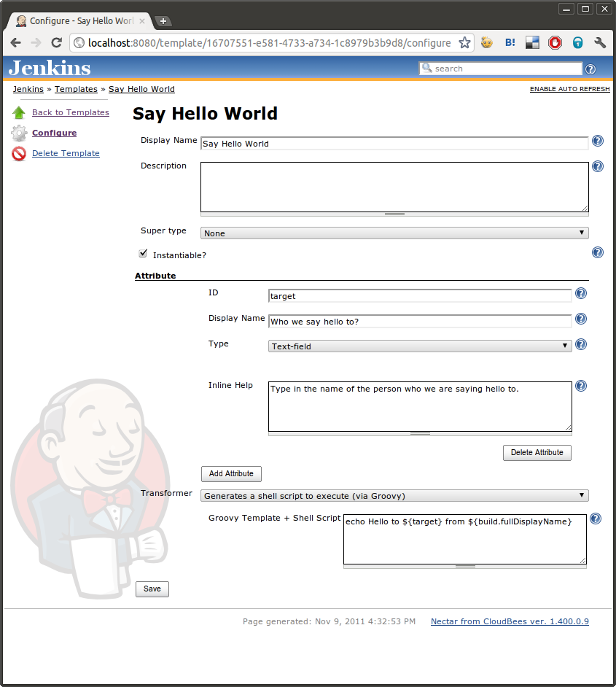This screenshot has height=687, width=616.
Task: Show help for Groovy Template script
Action: click(596, 519)
